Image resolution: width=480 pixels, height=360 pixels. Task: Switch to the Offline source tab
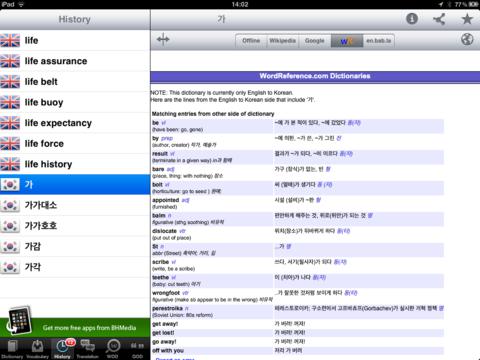click(x=251, y=41)
